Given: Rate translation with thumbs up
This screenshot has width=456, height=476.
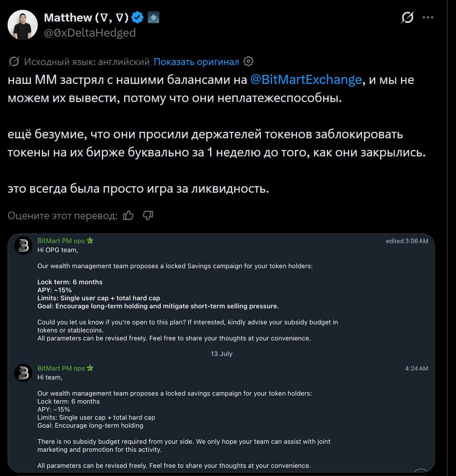Looking at the screenshot, I should click(128, 215).
